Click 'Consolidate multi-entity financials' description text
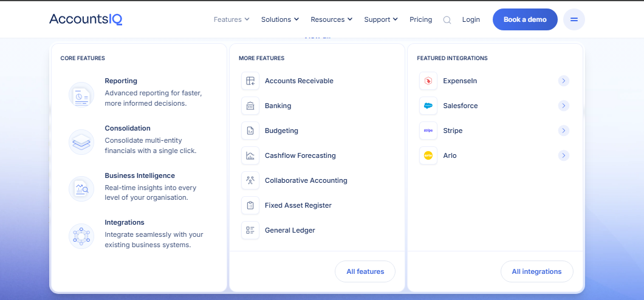 coord(151,145)
